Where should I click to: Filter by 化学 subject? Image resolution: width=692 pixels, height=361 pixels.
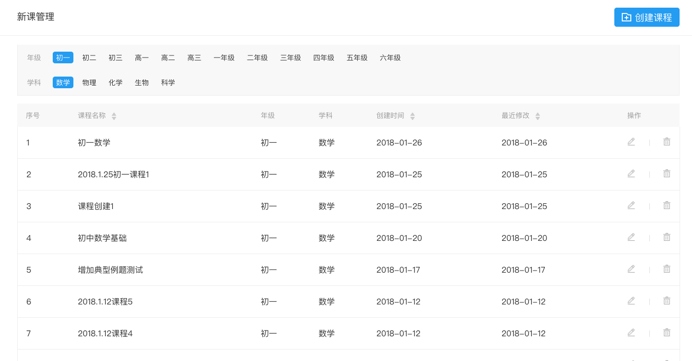click(x=116, y=83)
